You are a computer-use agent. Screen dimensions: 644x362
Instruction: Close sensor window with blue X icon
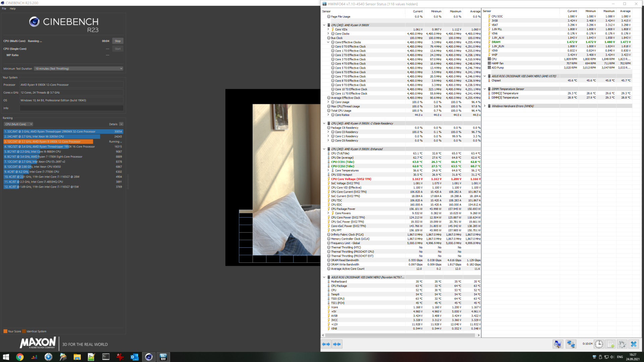coord(634,344)
